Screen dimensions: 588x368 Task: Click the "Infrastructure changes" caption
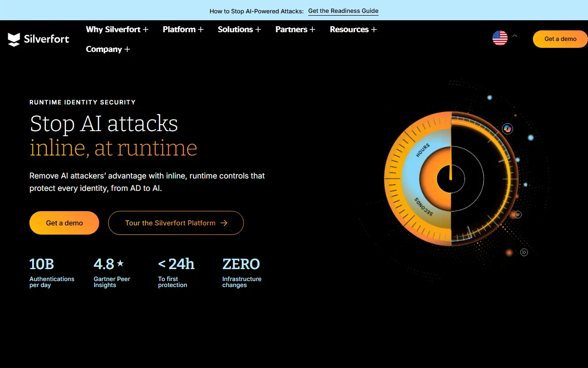[x=242, y=282]
